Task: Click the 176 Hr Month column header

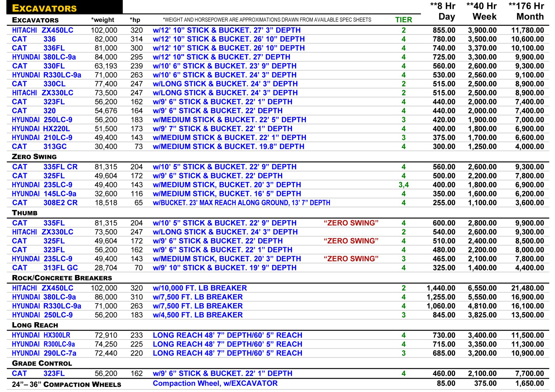Action: coord(526,11)
